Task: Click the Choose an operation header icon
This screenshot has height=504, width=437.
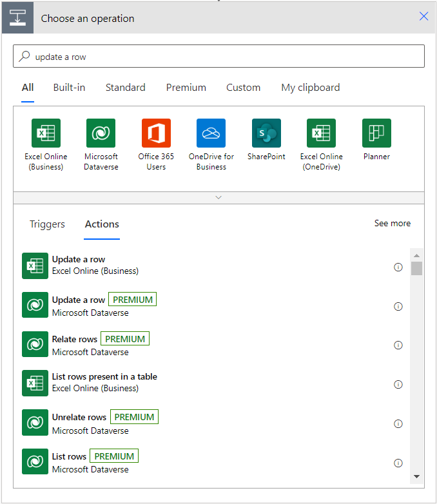Action: pos(17,17)
